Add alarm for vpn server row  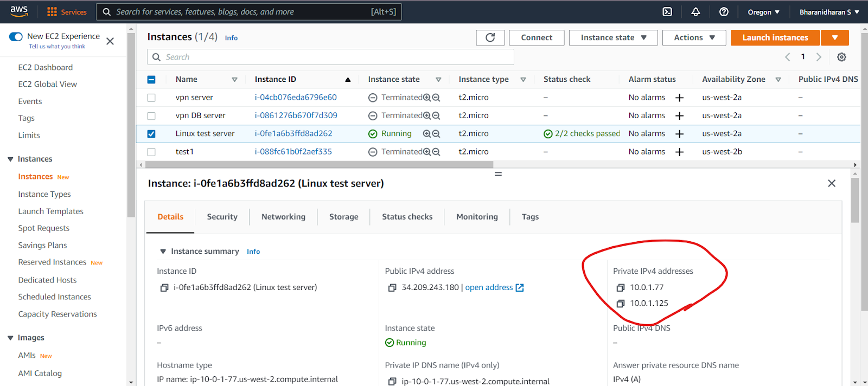[x=679, y=98]
